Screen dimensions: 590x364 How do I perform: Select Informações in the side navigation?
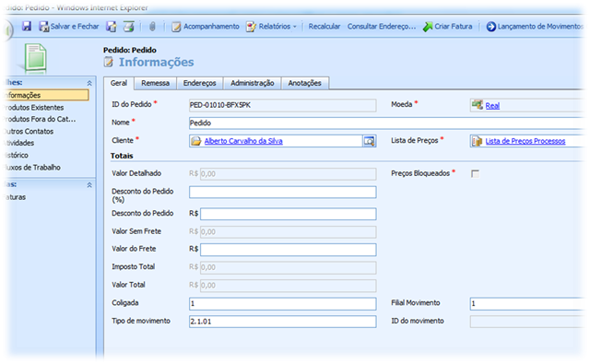[x=46, y=95]
